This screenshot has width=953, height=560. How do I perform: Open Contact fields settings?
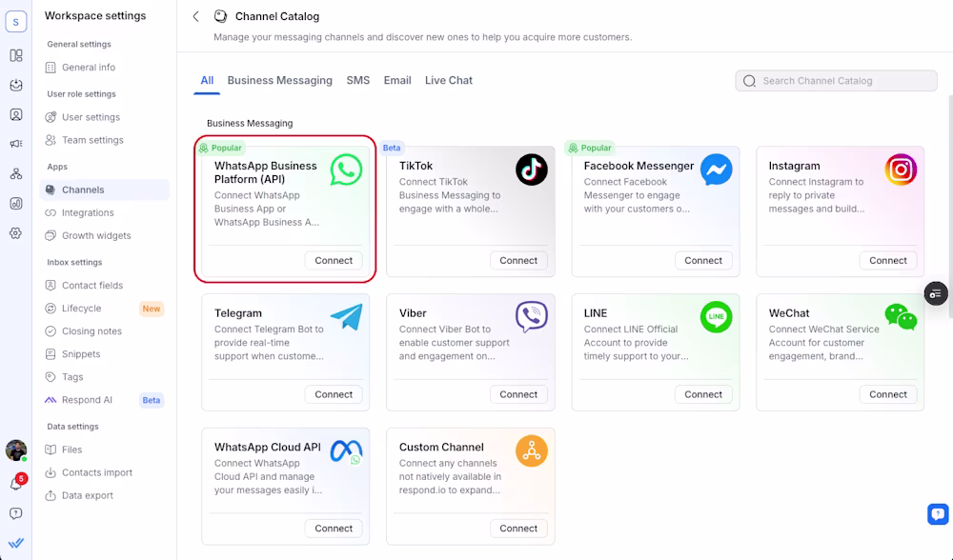105,286
